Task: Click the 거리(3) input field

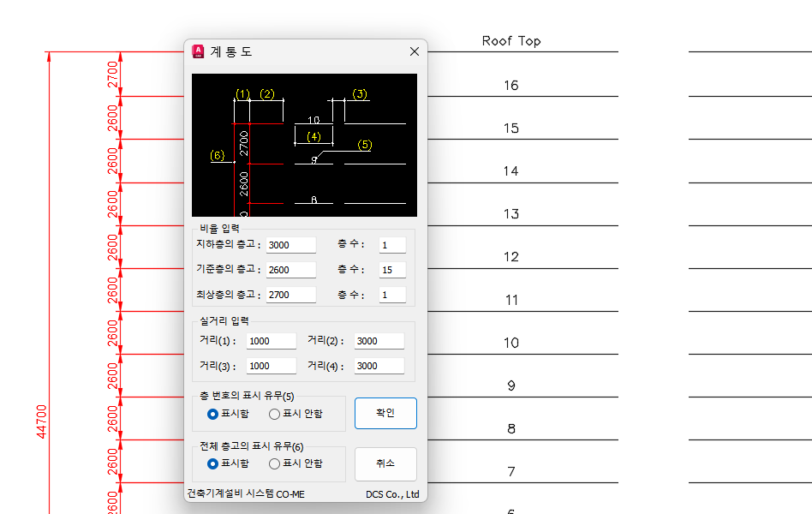Action: tap(271, 366)
